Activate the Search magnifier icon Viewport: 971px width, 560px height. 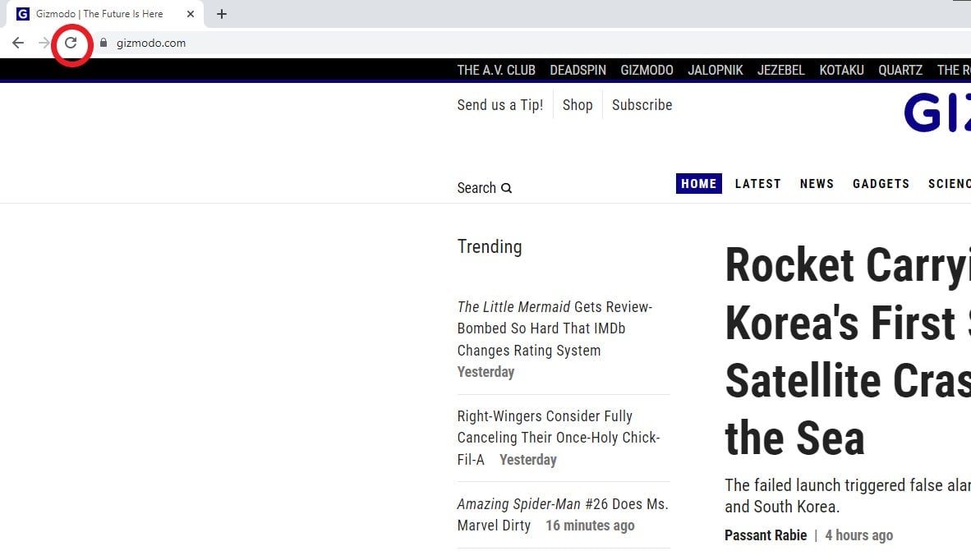508,188
